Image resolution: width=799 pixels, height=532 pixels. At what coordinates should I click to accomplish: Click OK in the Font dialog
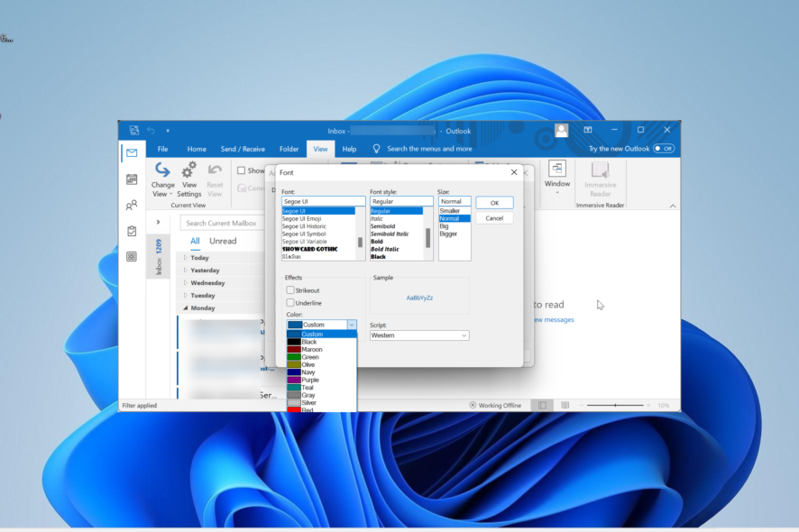tap(494, 203)
